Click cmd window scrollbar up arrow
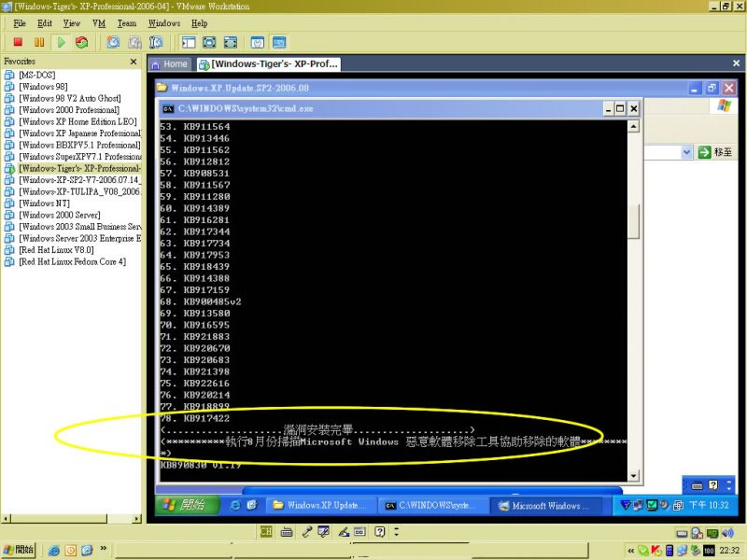The width and height of the screenshot is (747, 560). pos(633,126)
